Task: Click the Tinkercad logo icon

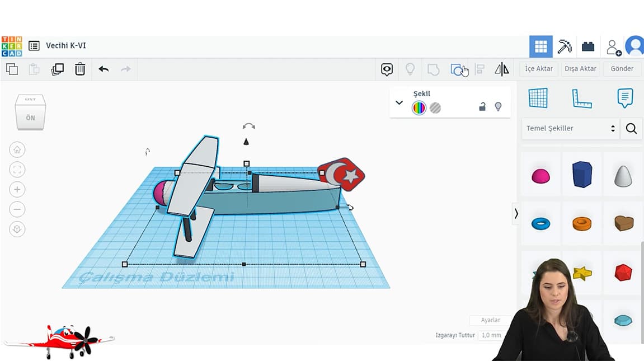Action: 12,46
